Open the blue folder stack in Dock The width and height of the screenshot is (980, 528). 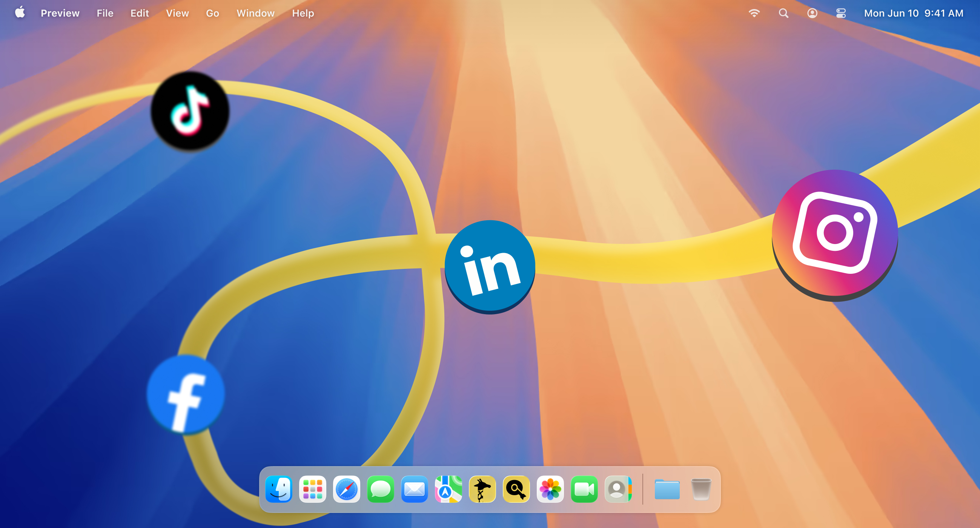tap(667, 489)
